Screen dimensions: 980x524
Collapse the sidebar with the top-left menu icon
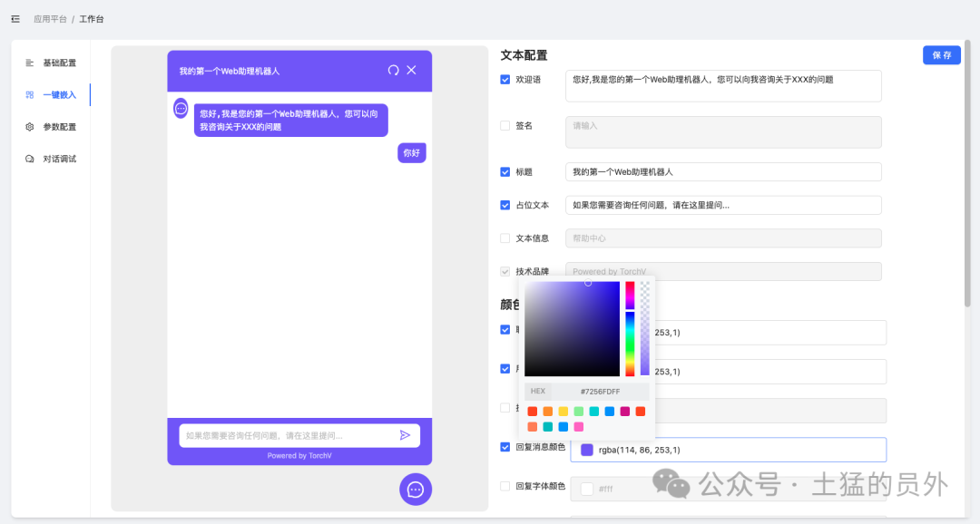15,19
